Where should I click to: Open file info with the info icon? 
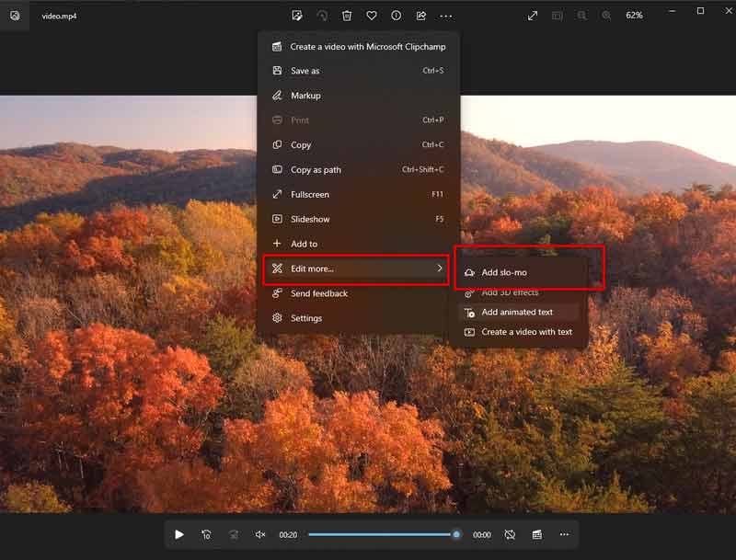[x=397, y=16]
